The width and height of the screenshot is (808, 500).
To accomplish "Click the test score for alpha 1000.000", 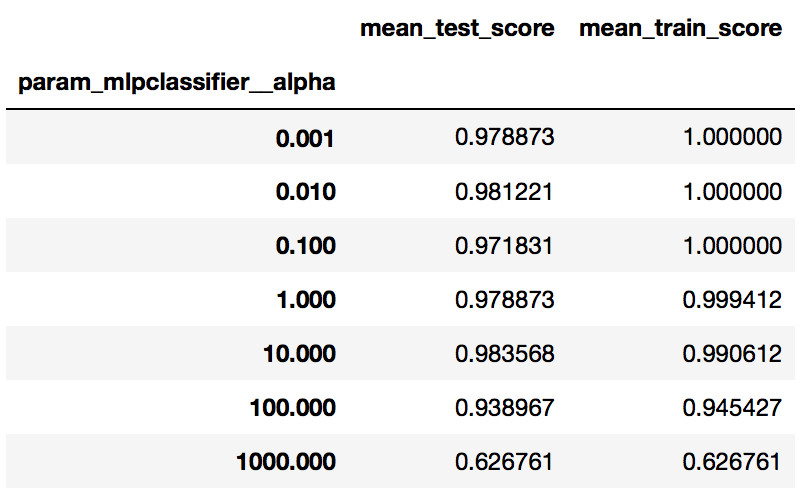I will (505, 461).
